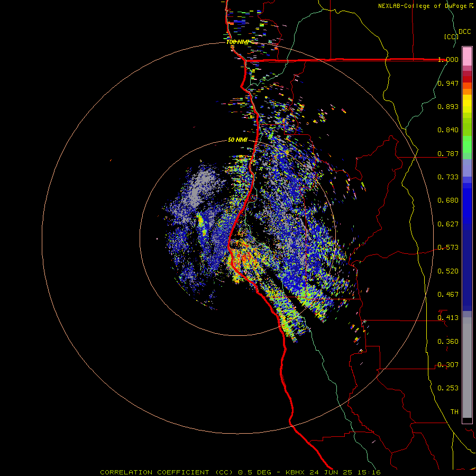Click the NEXLAB-College of DuPage label
The height and width of the screenshot is (476, 476).
(x=423, y=6)
